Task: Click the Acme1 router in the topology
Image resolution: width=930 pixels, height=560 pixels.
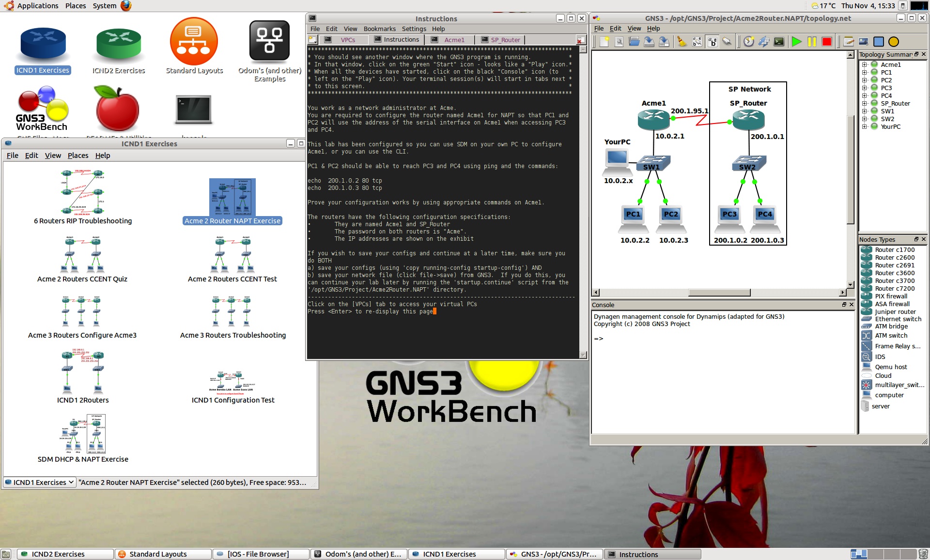Action: (653, 120)
